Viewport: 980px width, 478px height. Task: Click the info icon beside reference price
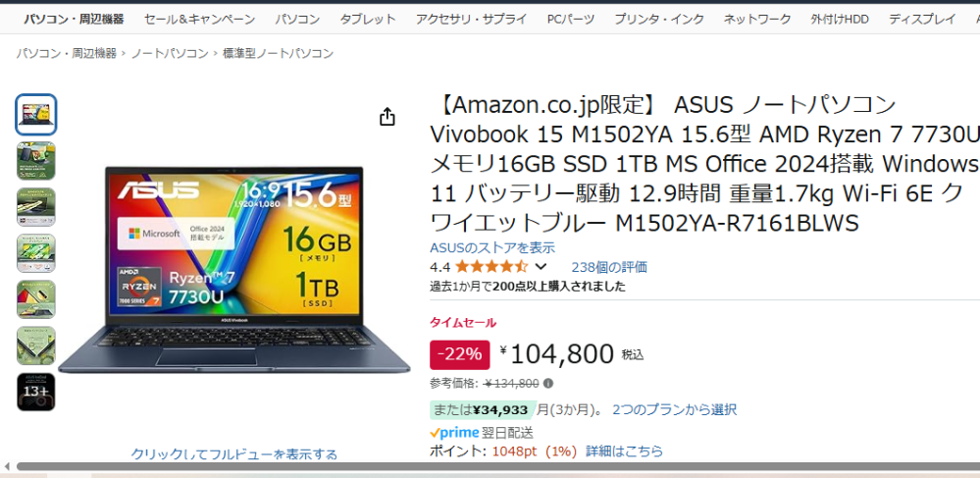coord(548,384)
